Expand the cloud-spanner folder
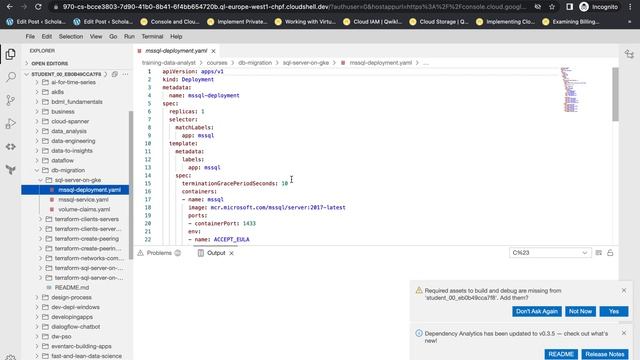640x360 pixels. coord(70,122)
